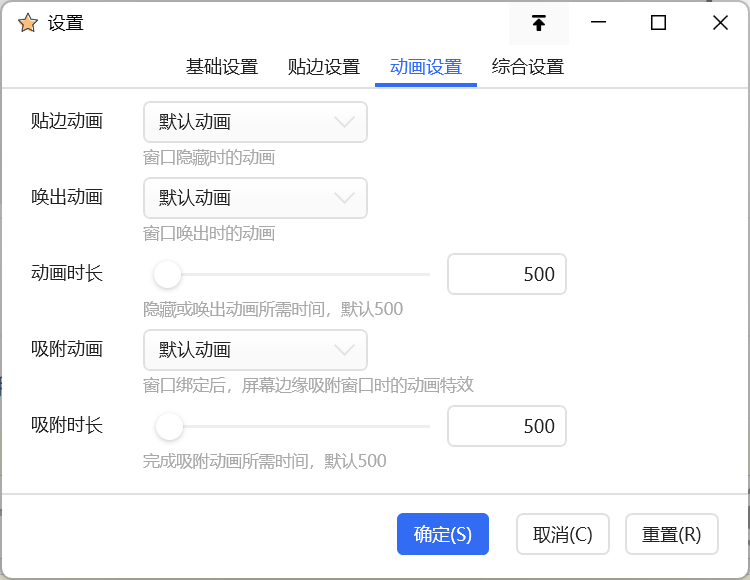This screenshot has height=580, width=750.
Task: Focus the 吸附时长 value input field
Action: point(506,426)
